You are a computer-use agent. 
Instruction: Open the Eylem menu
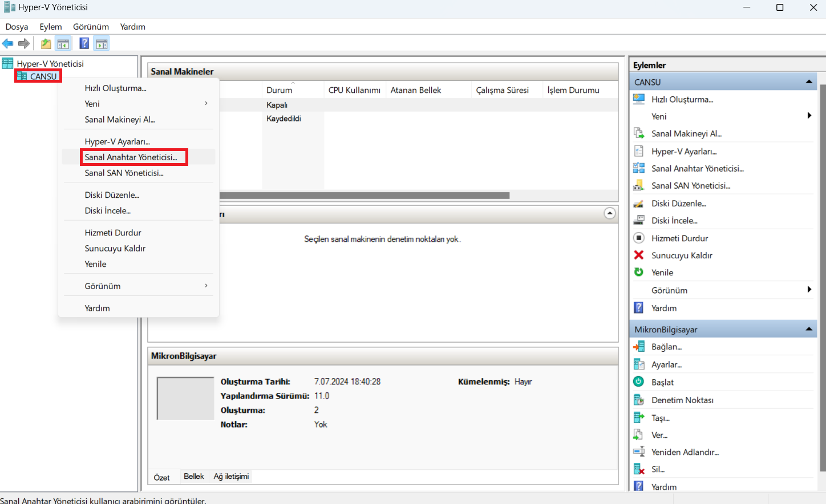pyautogui.click(x=51, y=27)
